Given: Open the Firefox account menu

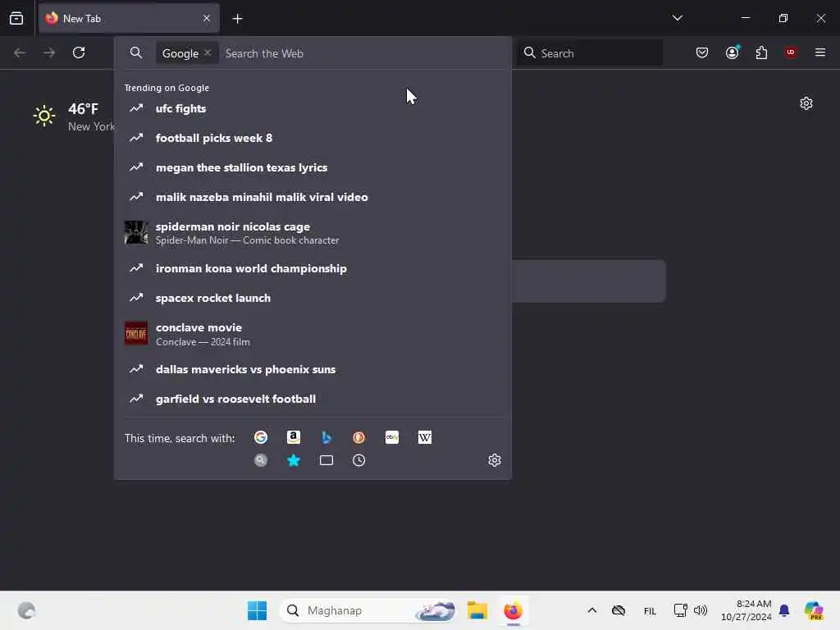Looking at the screenshot, I should tap(732, 52).
